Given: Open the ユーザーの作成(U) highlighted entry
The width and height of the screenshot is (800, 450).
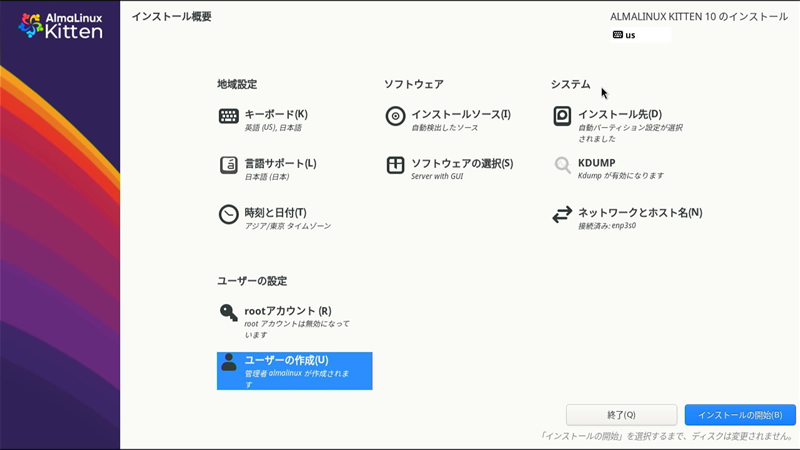Looking at the screenshot, I should tap(286, 360).
